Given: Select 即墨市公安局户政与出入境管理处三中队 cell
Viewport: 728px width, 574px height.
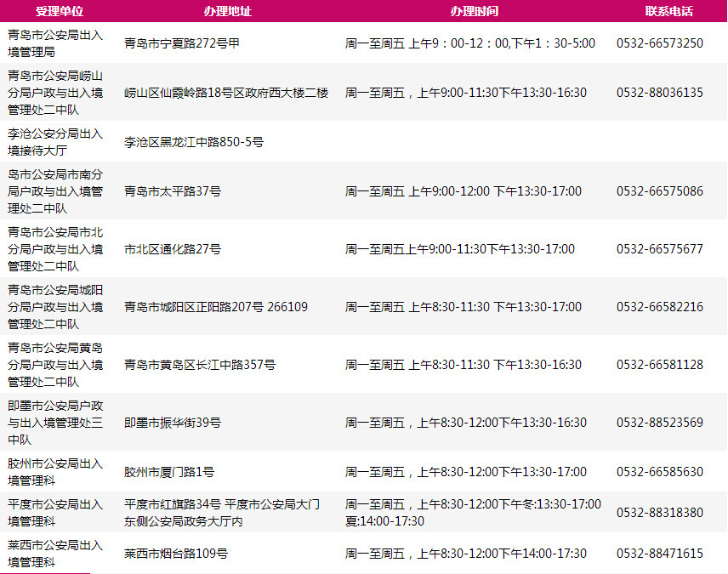Looking at the screenshot, I should 55,422.
